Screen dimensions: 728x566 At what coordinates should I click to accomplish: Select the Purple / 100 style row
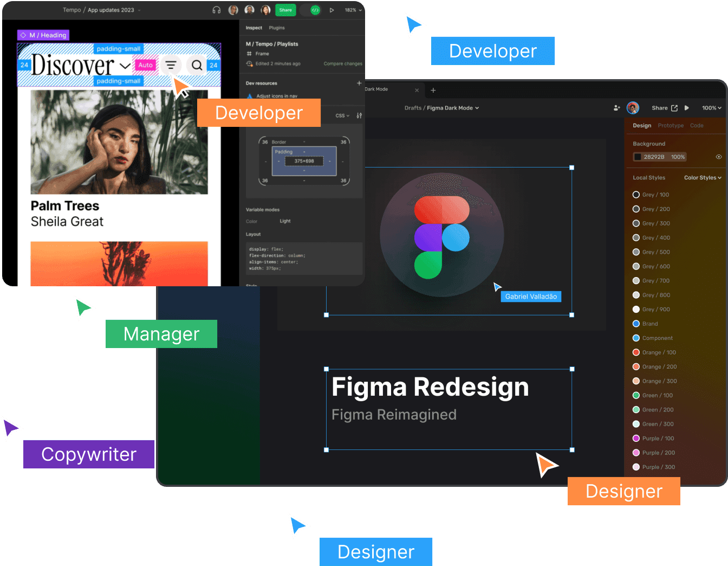(x=654, y=439)
